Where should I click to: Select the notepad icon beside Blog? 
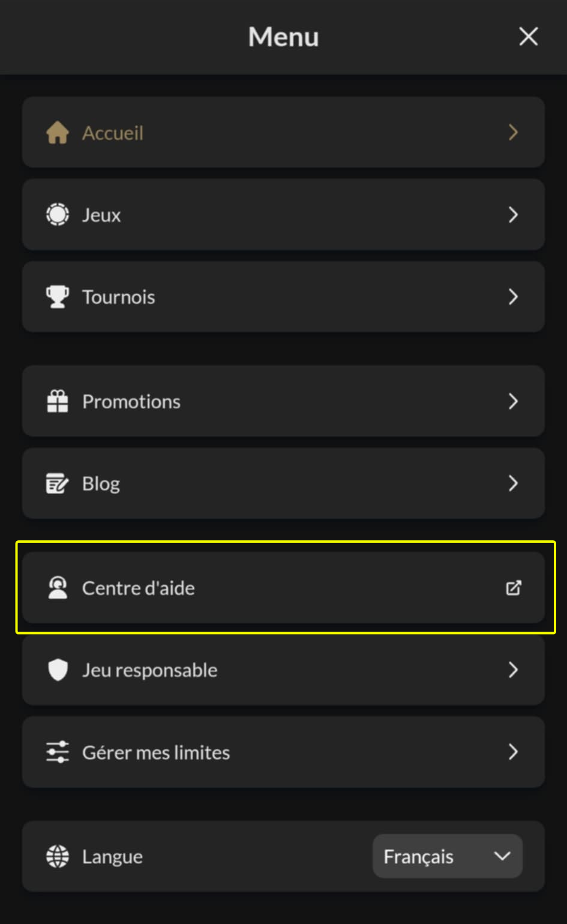coord(57,483)
